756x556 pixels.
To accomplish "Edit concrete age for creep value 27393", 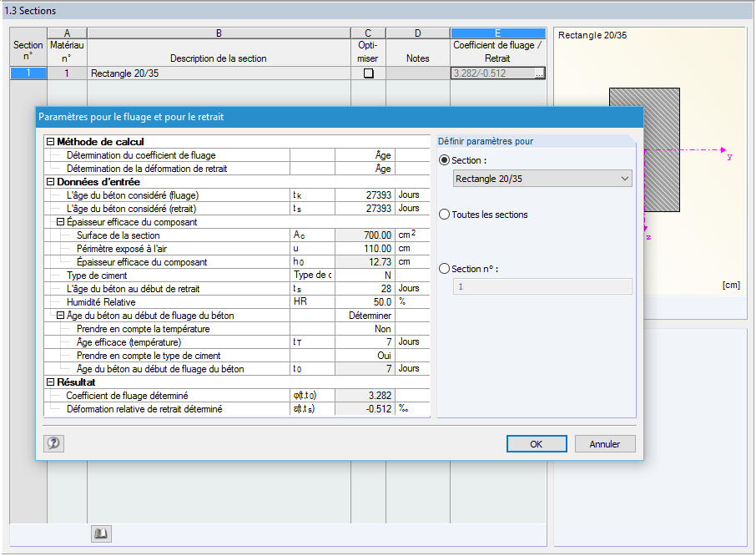I will point(365,195).
